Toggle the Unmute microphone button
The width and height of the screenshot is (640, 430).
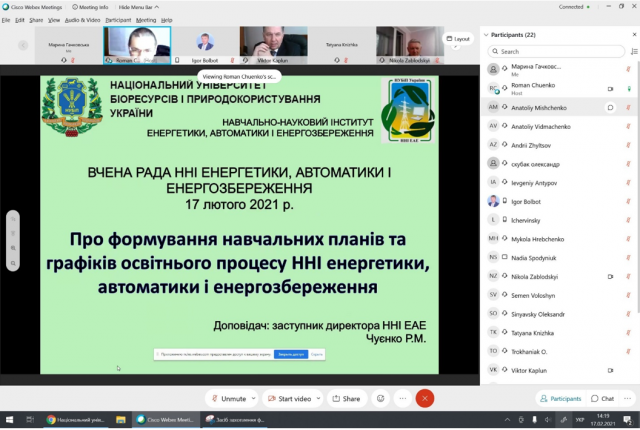(229, 399)
